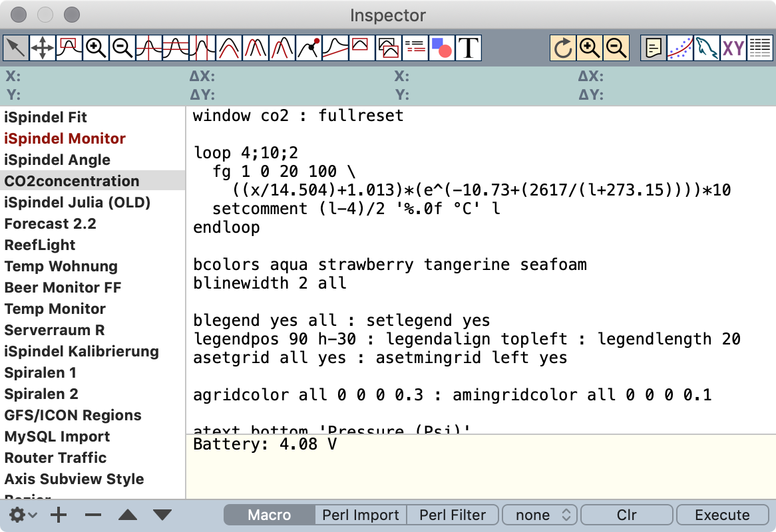The height and width of the screenshot is (532, 776).
Task: Select 'iSpindel Angle' in macro list
Action: point(93,160)
